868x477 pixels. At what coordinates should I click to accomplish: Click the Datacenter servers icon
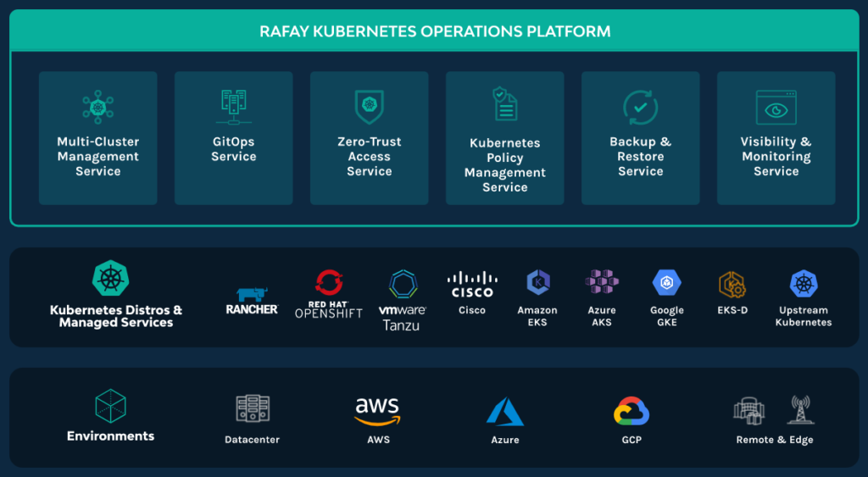click(x=253, y=409)
